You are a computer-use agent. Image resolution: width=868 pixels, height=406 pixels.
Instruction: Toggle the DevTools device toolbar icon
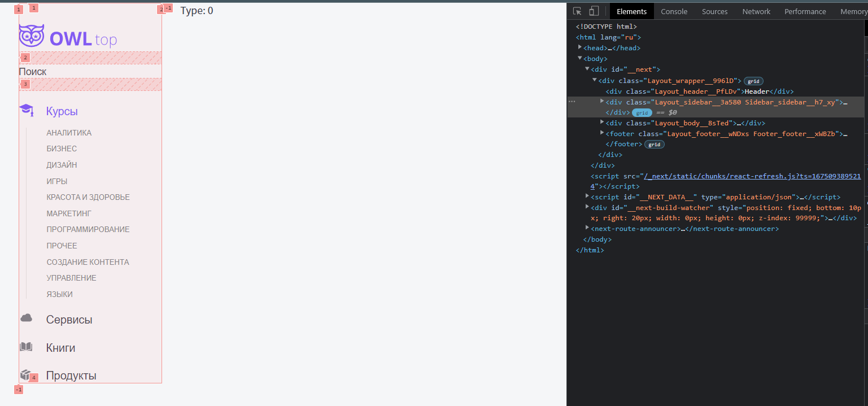click(594, 11)
